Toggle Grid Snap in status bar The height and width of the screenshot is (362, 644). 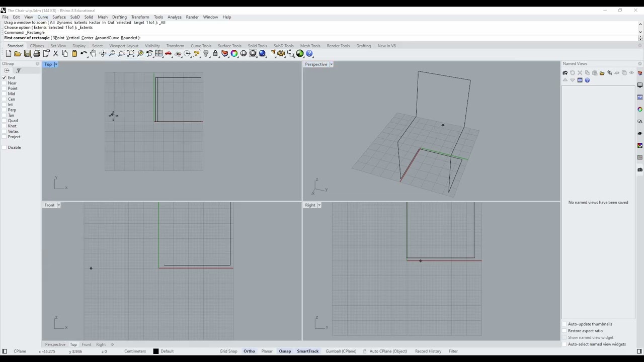(x=228, y=351)
